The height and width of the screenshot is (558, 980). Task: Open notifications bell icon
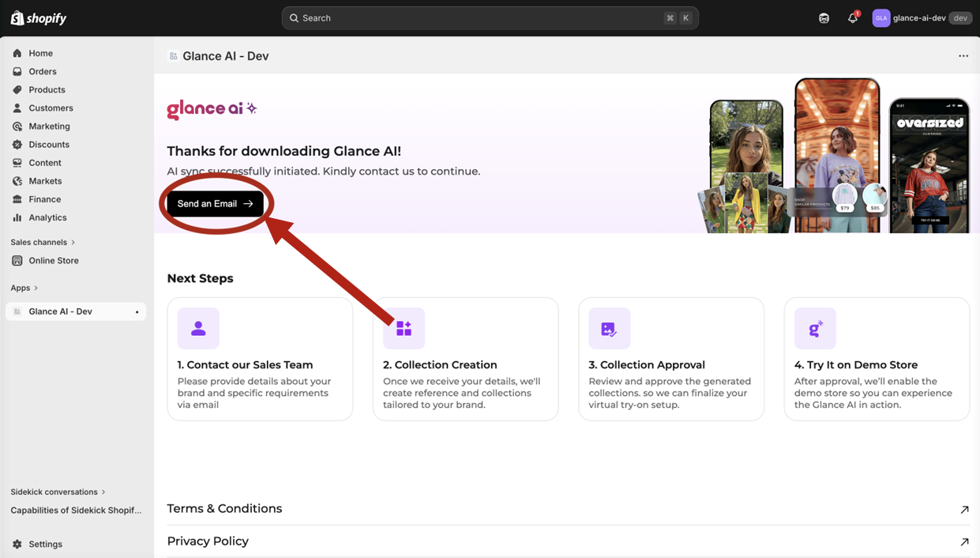(853, 18)
